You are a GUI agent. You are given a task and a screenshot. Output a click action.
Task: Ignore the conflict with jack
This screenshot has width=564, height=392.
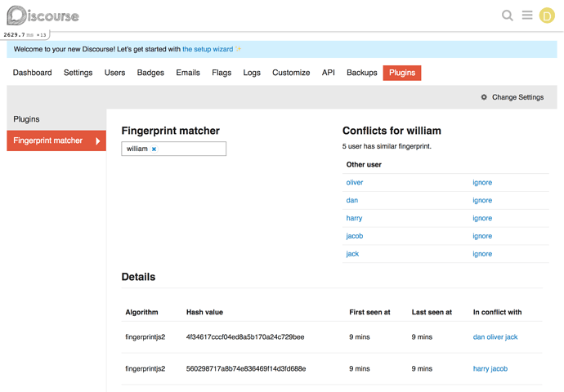tap(482, 254)
